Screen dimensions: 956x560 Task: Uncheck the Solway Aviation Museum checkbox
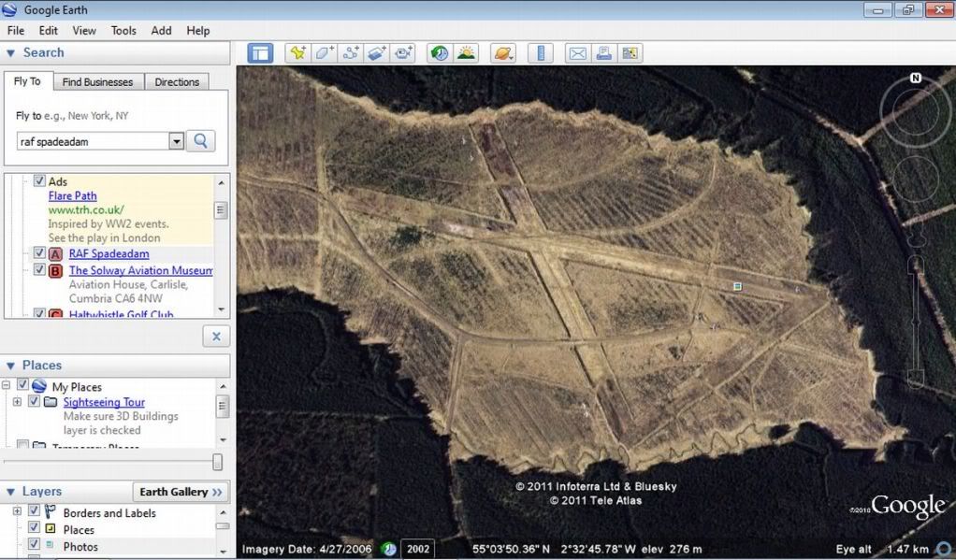(39, 268)
